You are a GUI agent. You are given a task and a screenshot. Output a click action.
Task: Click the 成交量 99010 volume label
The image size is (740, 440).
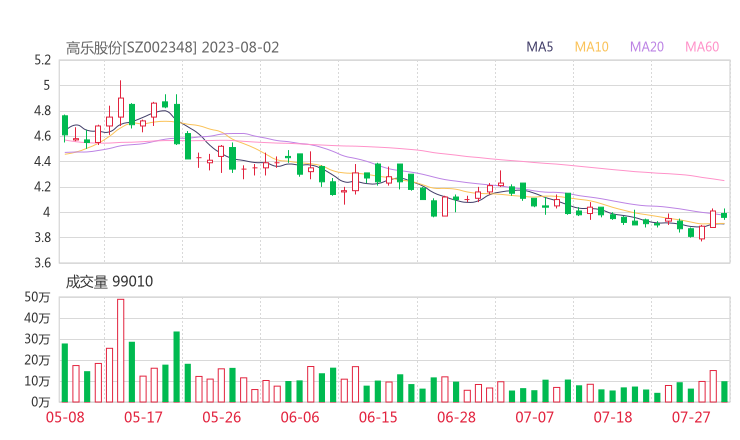[x=109, y=282]
